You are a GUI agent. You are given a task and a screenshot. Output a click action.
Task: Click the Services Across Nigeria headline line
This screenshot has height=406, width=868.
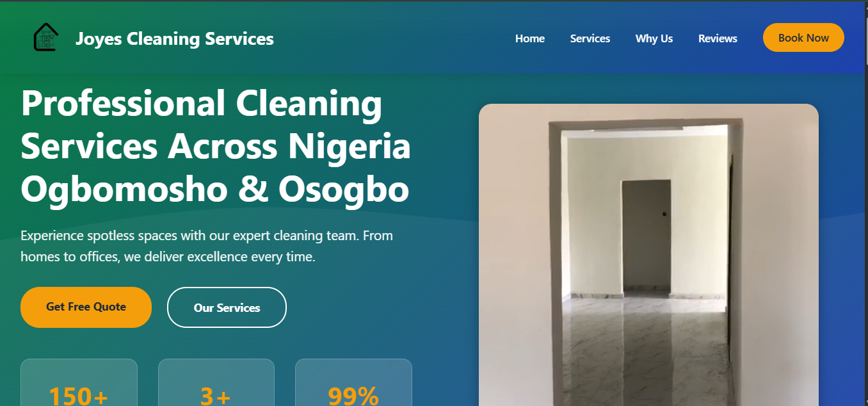click(x=216, y=147)
